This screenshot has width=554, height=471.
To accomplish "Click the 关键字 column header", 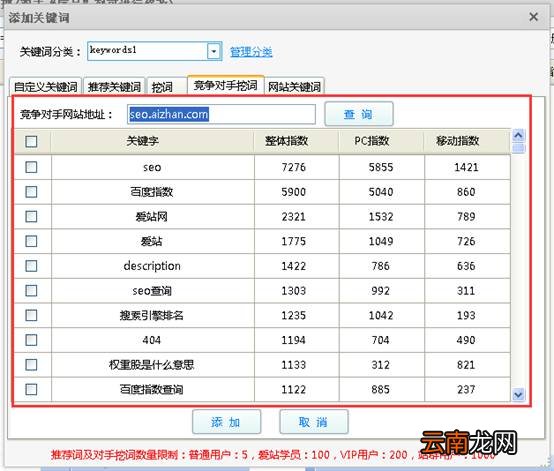I will (153, 141).
